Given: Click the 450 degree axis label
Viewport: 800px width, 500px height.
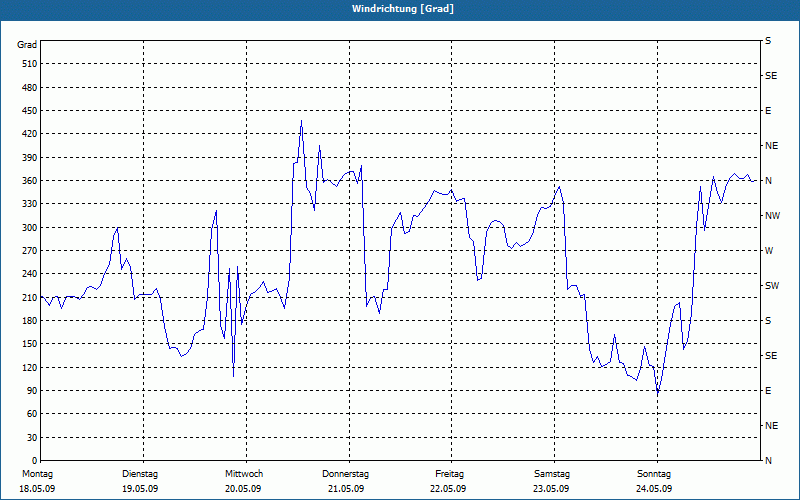Looking at the screenshot, I should (x=30, y=111).
